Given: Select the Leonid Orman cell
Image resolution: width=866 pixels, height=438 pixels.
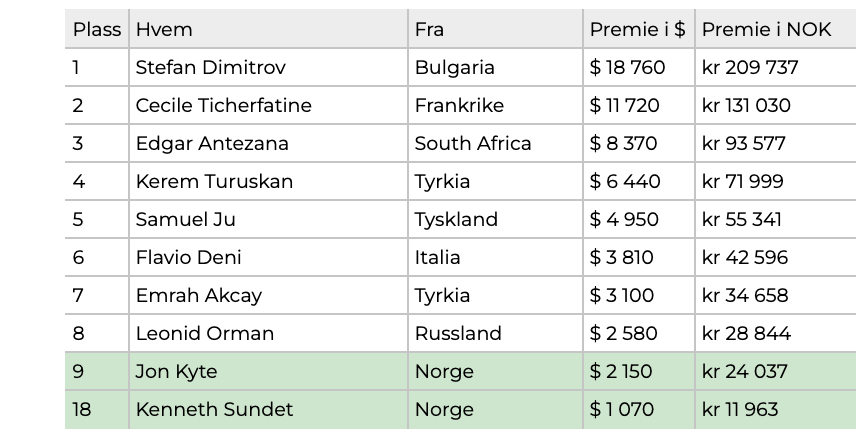Looking at the screenshot, I should tap(268, 334).
